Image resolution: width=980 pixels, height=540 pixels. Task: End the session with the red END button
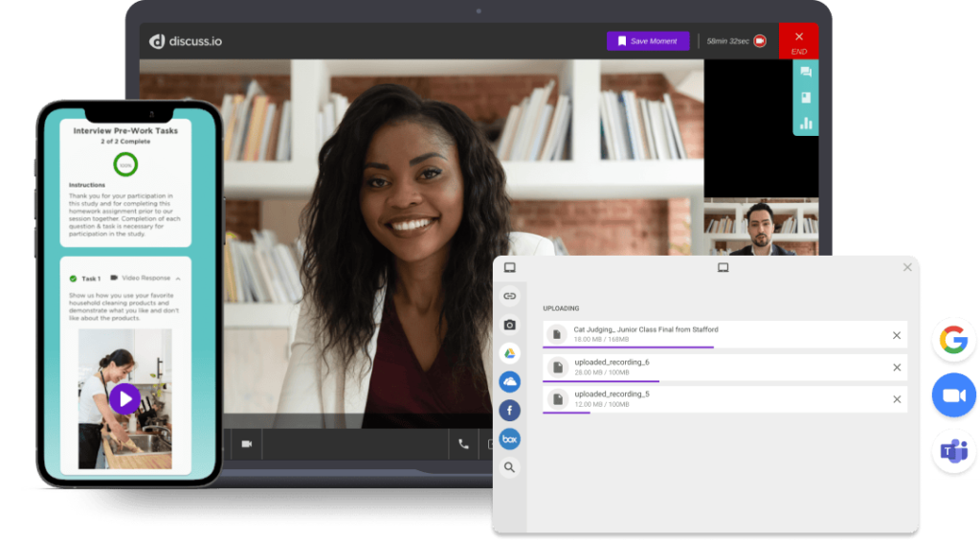799,42
